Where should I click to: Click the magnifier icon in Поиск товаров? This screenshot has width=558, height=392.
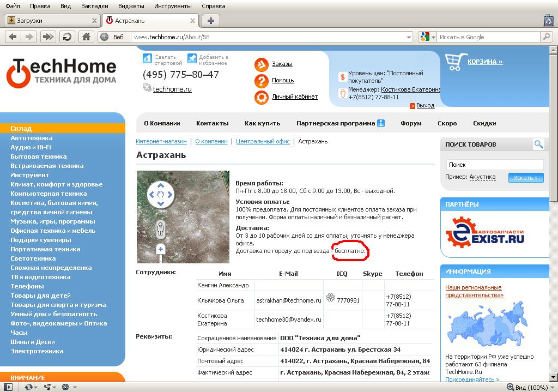click(538, 144)
